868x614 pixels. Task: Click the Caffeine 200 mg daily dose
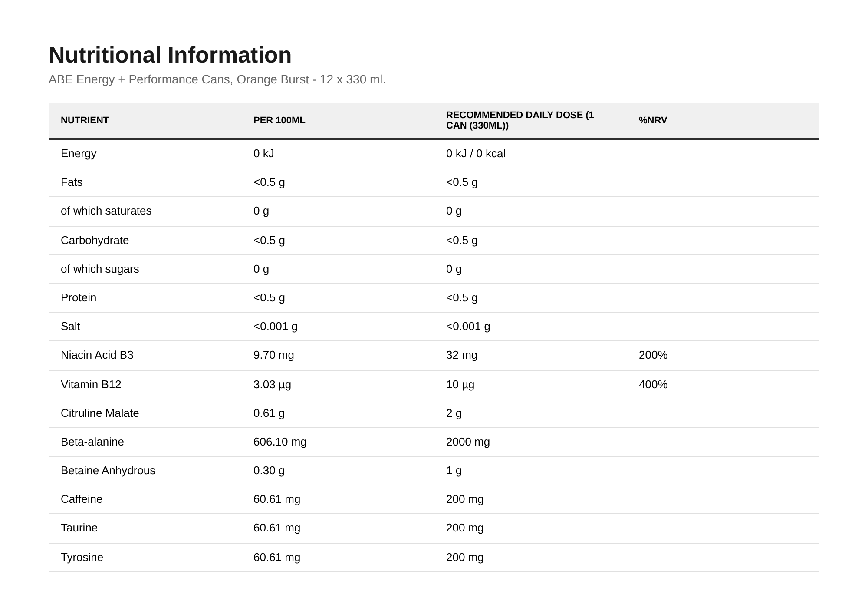pyautogui.click(x=464, y=499)
